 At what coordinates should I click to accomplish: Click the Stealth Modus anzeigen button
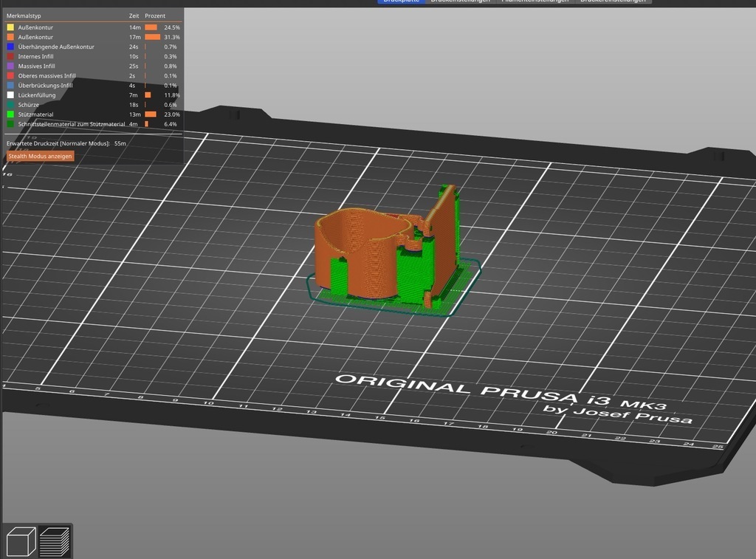click(x=40, y=157)
